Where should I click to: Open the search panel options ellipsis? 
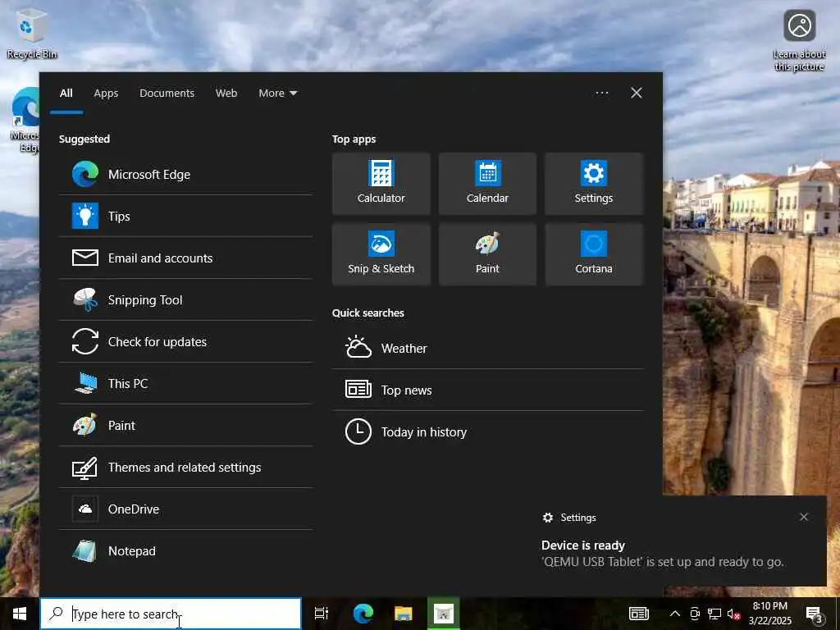602,94
